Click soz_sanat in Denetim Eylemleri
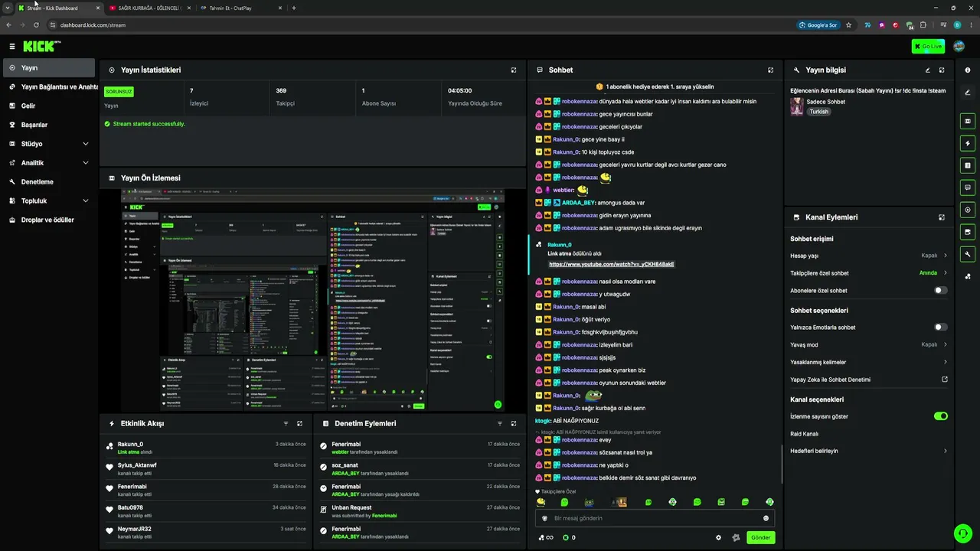Viewport: 980px width, 551px height. 345,465
